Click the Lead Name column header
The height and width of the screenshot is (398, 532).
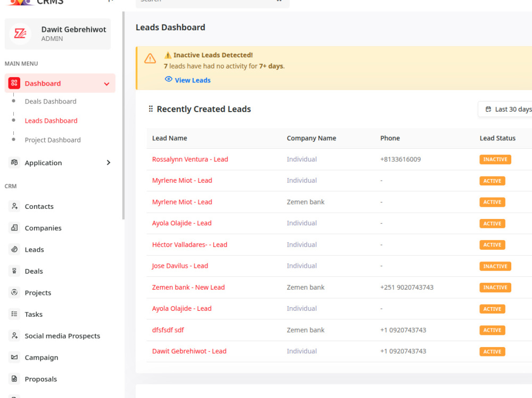(170, 138)
